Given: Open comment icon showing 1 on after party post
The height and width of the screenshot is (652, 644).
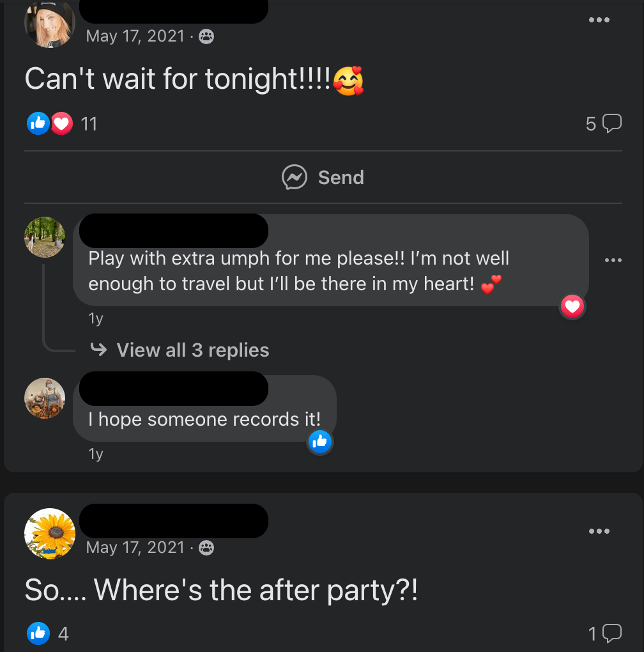Looking at the screenshot, I should [611, 633].
